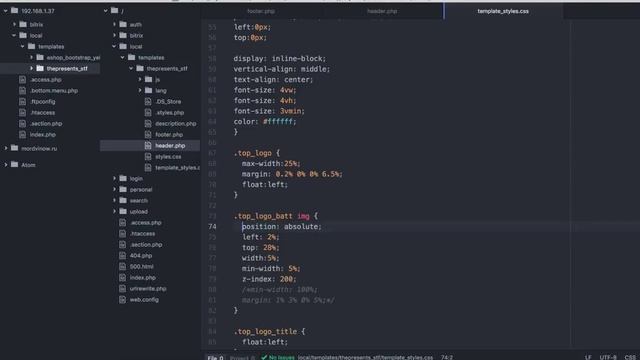Screen dimensions: 640x360
Task: Expand the highlighted thepresents_stf folder under 192.168.1.37
Action: tap(31, 69)
